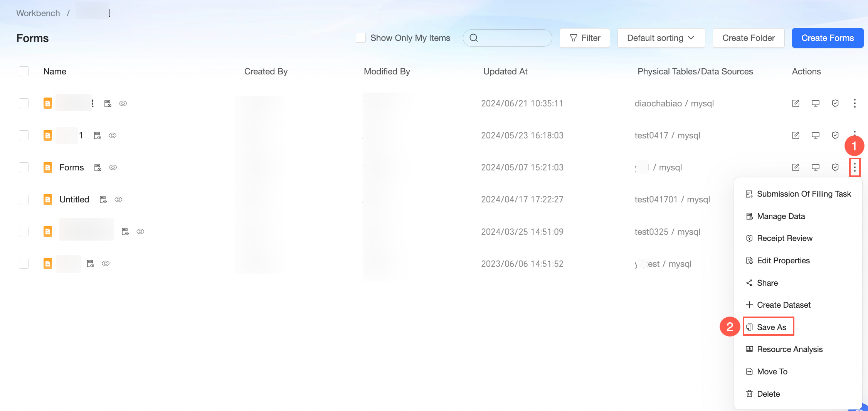Toggle eye icon beside Forms name

point(113,167)
